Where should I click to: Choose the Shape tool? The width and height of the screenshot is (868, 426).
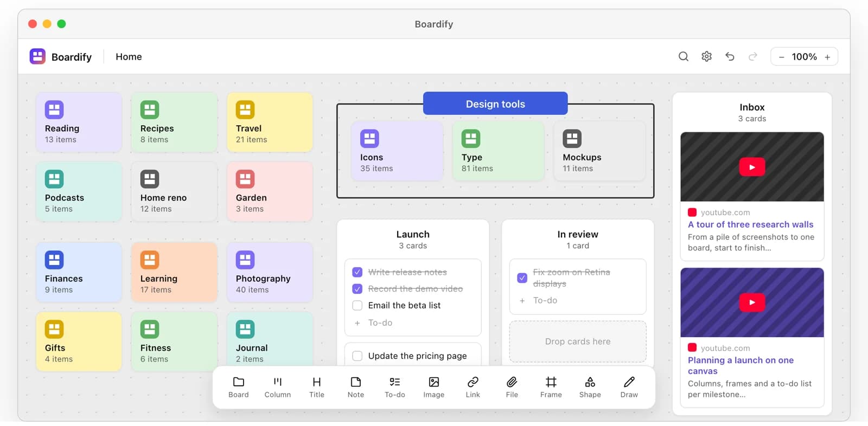coord(590,388)
